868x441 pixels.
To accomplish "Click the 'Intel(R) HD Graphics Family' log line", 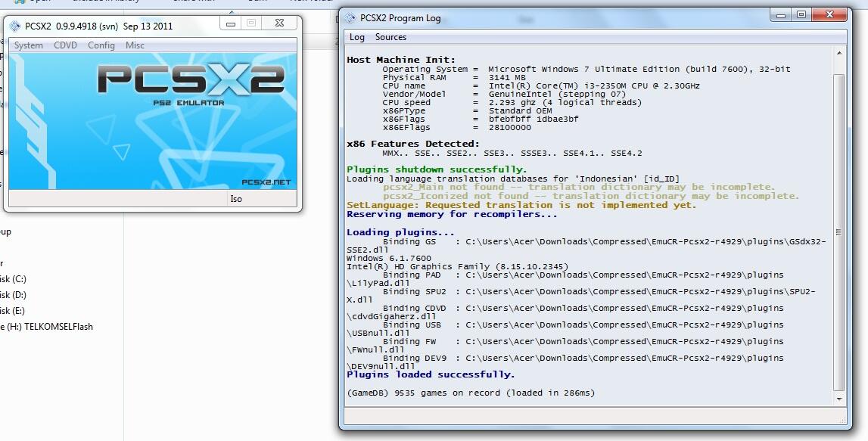I will click(x=457, y=267).
